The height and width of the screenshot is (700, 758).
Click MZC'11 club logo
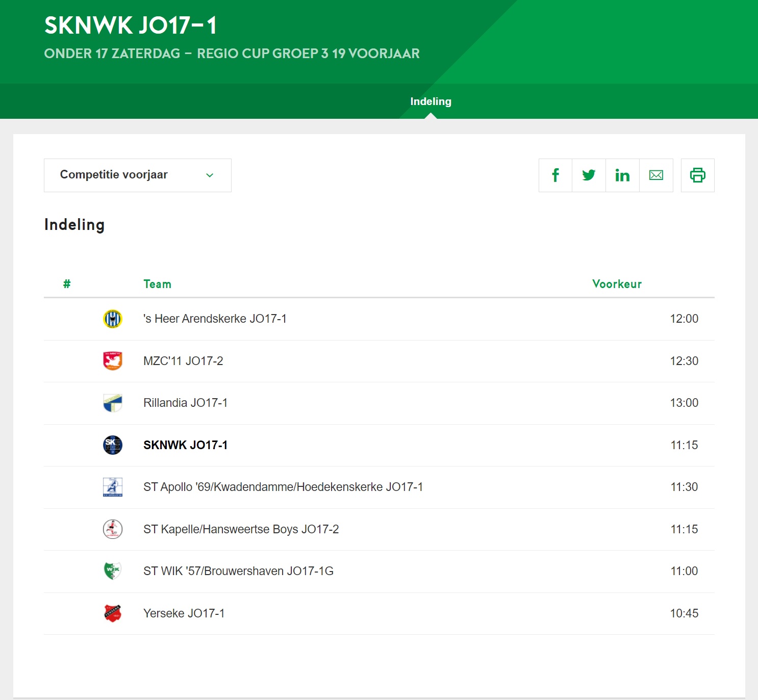pyautogui.click(x=113, y=361)
